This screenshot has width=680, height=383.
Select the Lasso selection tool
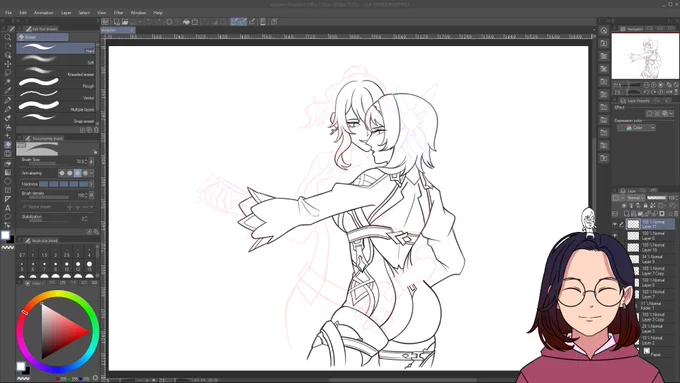click(x=7, y=72)
